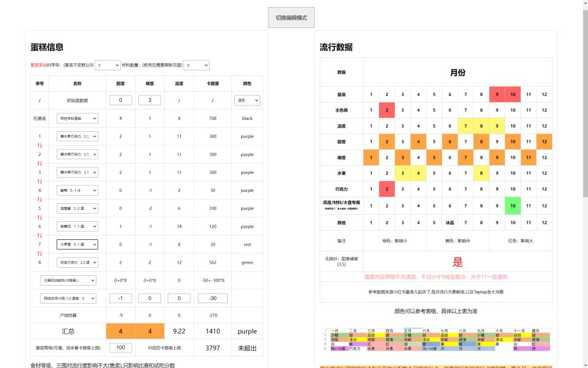
Task: Click orange month 6 in 甜度 row
Action: 450,142
